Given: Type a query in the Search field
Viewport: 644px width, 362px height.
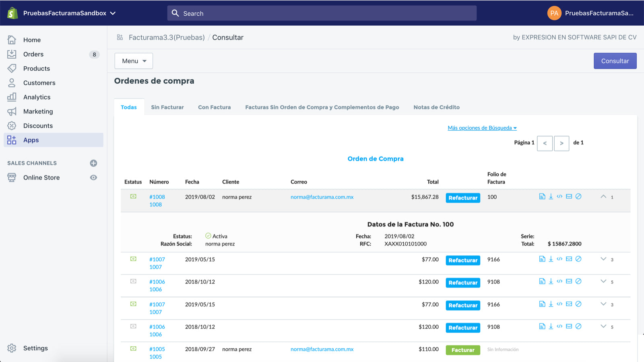Looking at the screenshot, I should [x=322, y=13].
